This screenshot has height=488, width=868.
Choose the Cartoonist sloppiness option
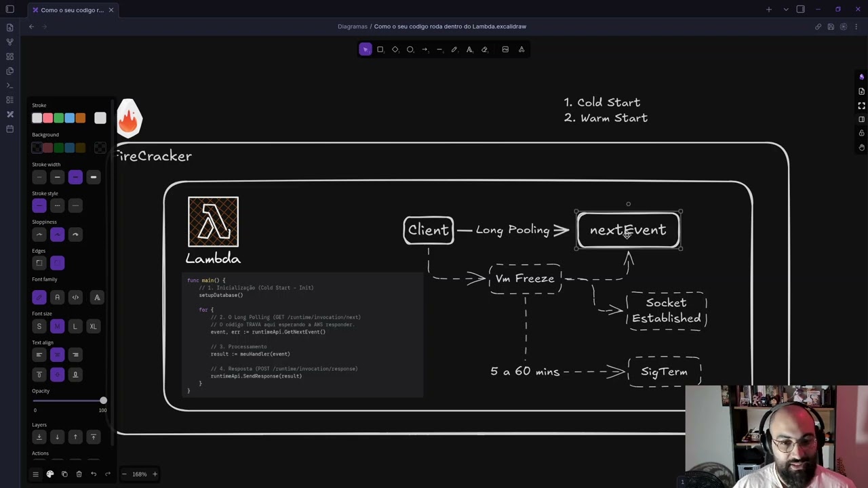tap(75, 235)
